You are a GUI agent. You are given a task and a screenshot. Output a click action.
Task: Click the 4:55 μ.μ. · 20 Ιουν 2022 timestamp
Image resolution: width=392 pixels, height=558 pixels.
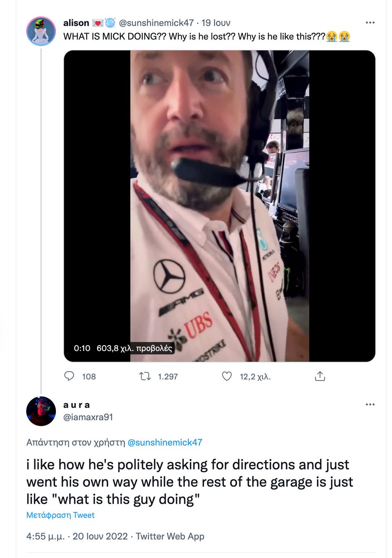pos(77,536)
